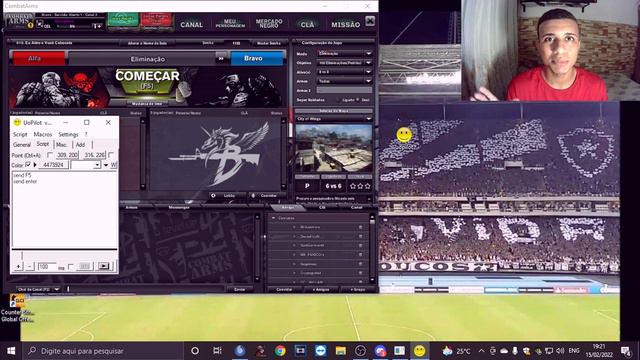Image resolution: width=640 pixels, height=360 pixels.
Task: Click the 100 ms delay field
Action: pos(47,267)
